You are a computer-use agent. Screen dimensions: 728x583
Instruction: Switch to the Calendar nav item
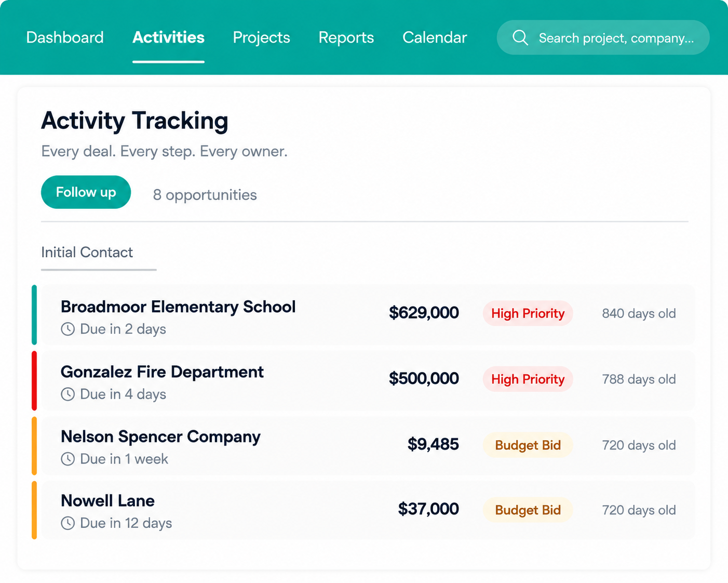tap(435, 37)
